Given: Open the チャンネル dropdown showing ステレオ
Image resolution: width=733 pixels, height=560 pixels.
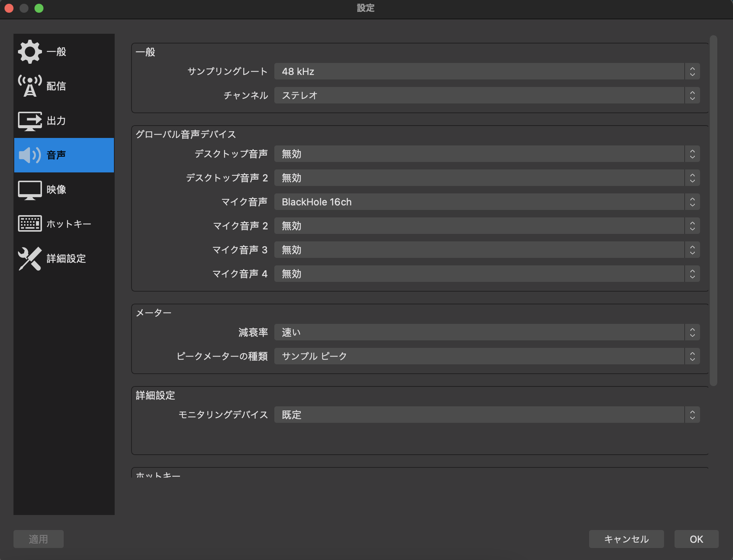Looking at the screenshot, I should (x=483, y=95).
